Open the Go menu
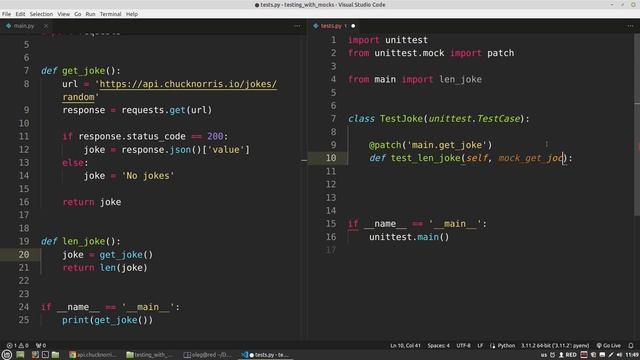The height and width of the screenshot is (360, 640). [x=78, y=14]
